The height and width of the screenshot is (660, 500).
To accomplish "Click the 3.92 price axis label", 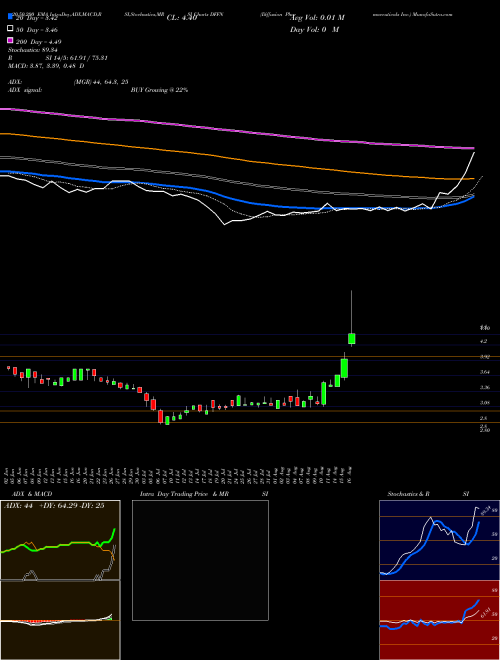I will [x=484, y=357].
